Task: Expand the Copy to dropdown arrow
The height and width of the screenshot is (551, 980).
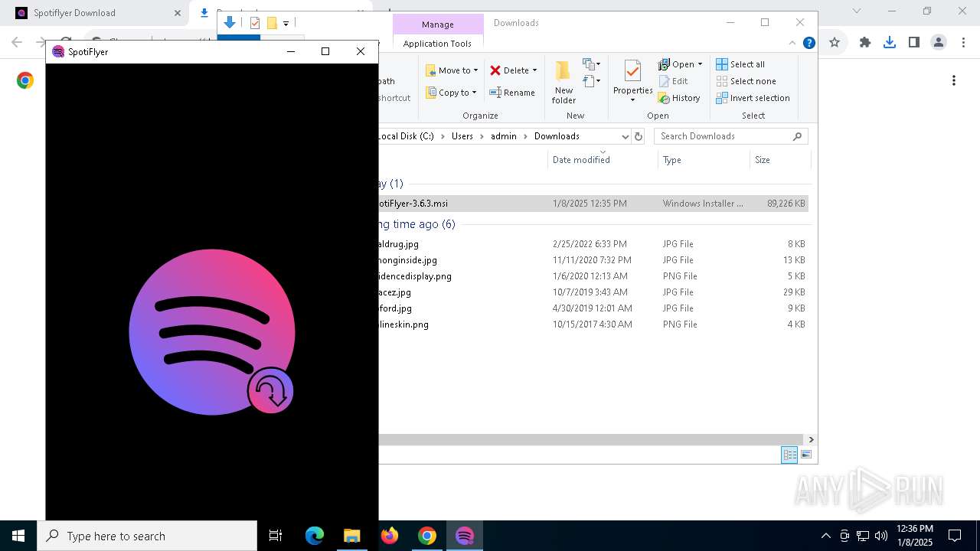Action: tap(474, 93)
